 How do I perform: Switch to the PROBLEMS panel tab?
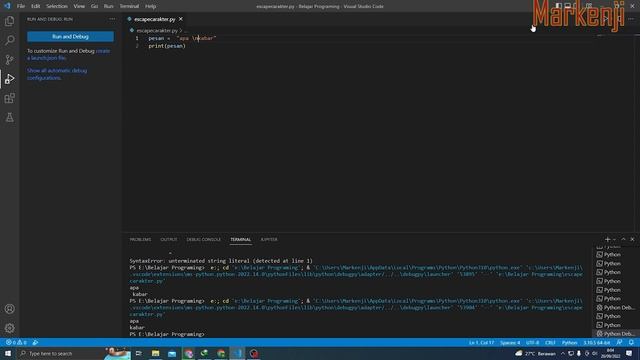pyautogui.click(x=140, y=240)
